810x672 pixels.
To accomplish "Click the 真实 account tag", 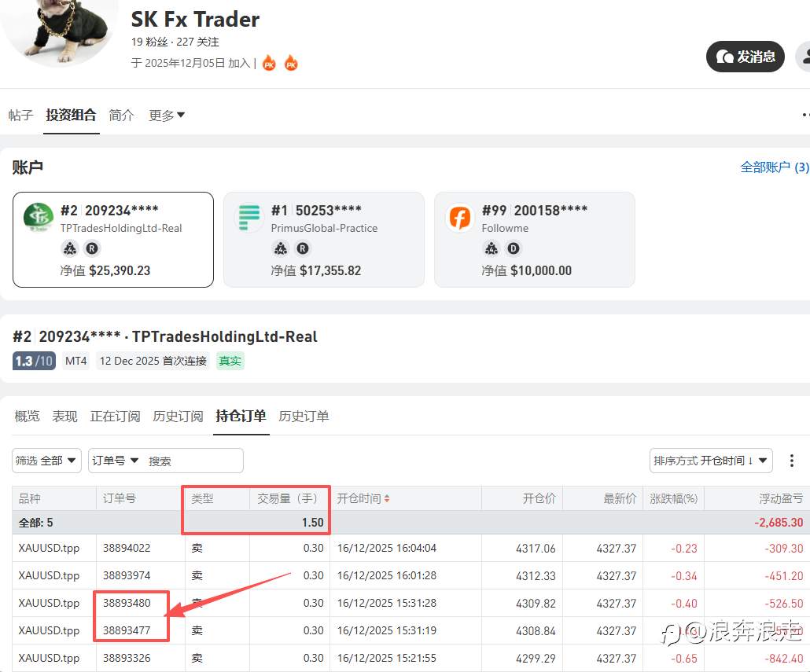I will click(x=230, y=361).
